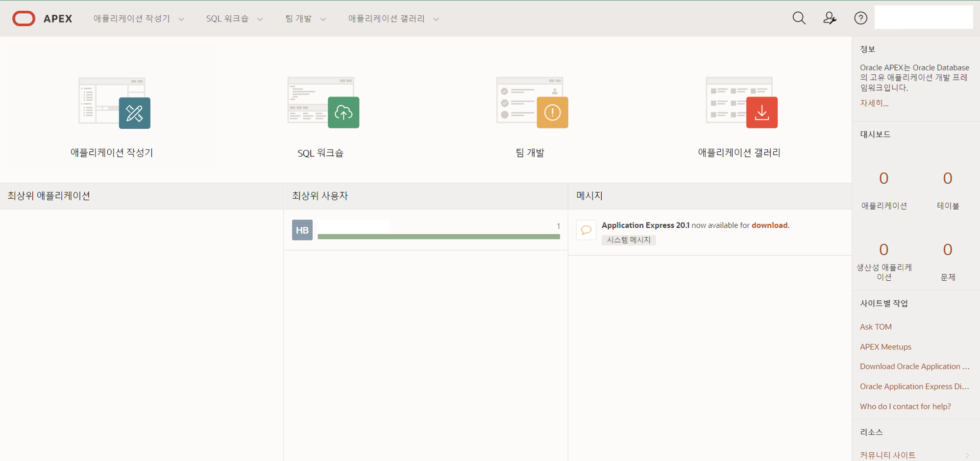This screenshot has width=980, height=461.
Task: Click the 애플리케이션 작성기 tile label
Action: click(112, 153)
